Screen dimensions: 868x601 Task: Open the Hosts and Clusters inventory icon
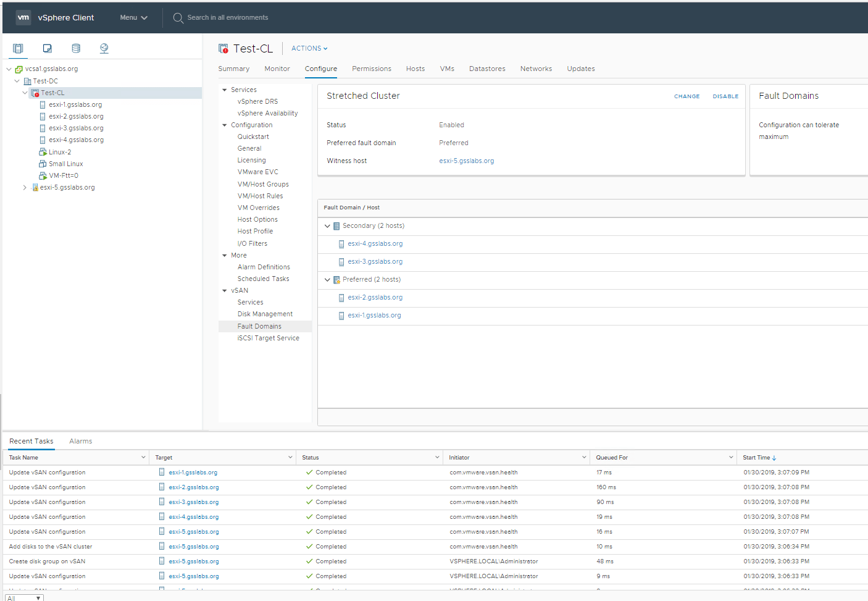(x=19, y=48)
